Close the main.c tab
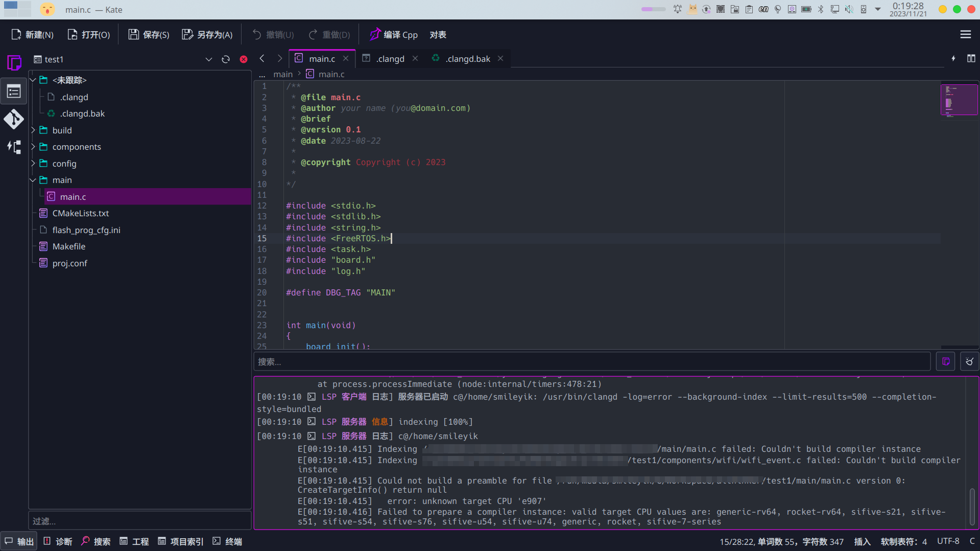980x551 pixels. [346, 59]
